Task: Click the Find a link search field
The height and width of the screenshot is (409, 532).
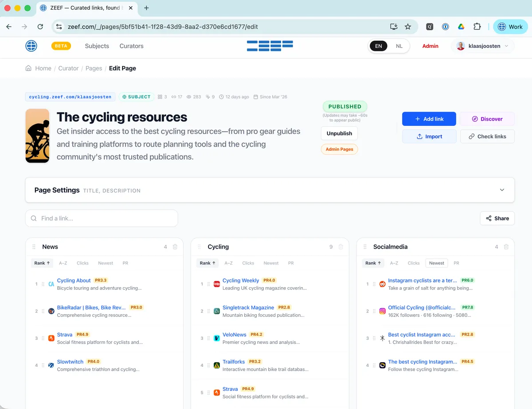Action: (x=102, y=218)
